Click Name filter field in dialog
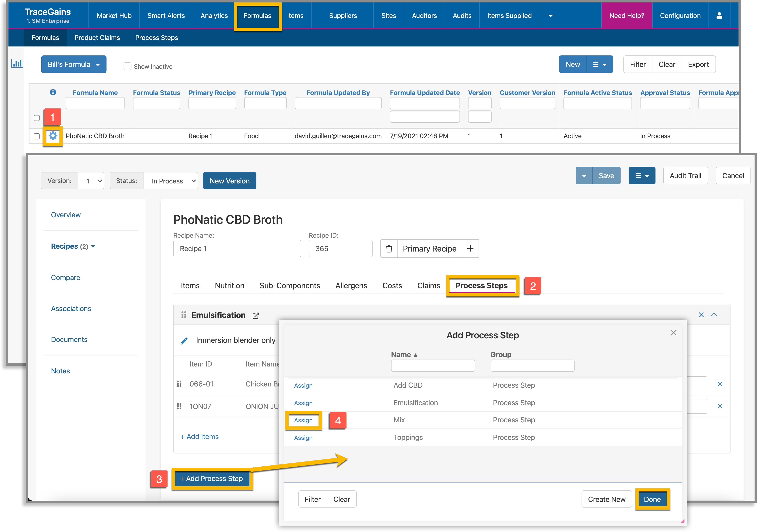Viewport: 757px width, 532px height. coord(433,365)
